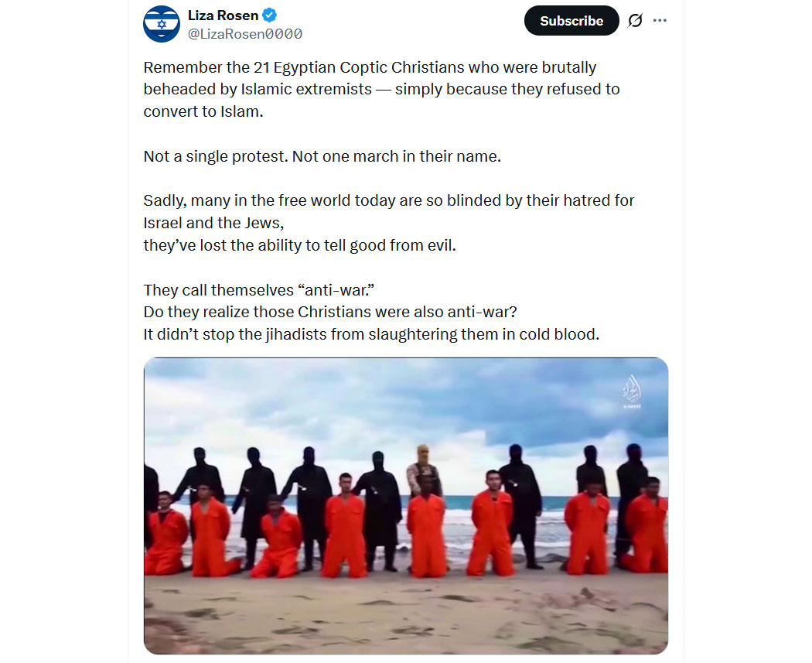Screen dimensions: 812x663
Task: Click the question "Do they realize those Christians"
Action: 330,312
